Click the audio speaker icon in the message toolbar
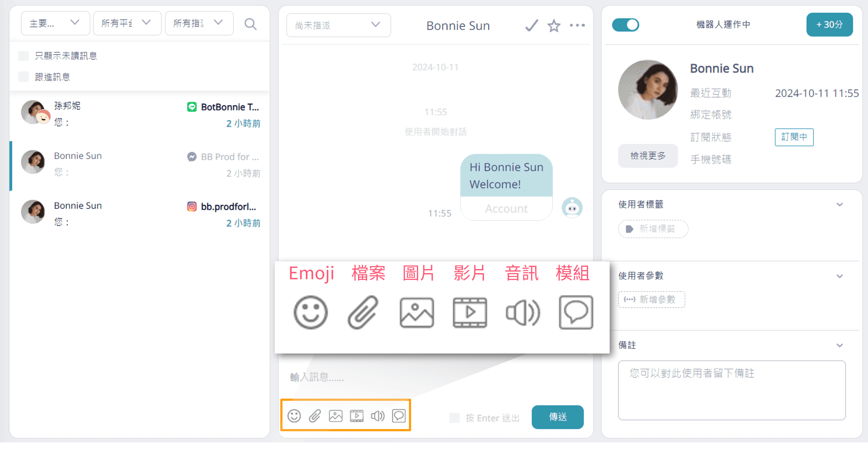This screenshot has width=868, height=455. pyautogui.click(x=377, y=415)
